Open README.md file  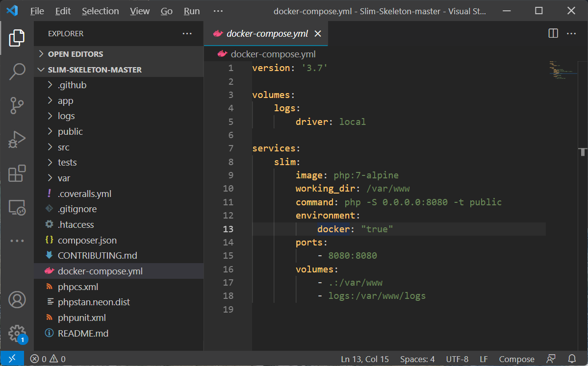(x=119, y=333)
